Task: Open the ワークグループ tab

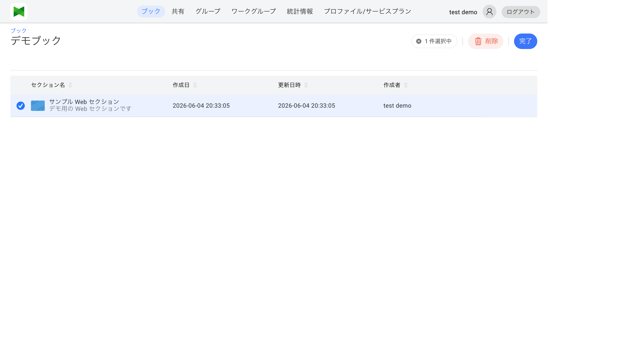Action: pyautogui.click(x=254, y=12)
